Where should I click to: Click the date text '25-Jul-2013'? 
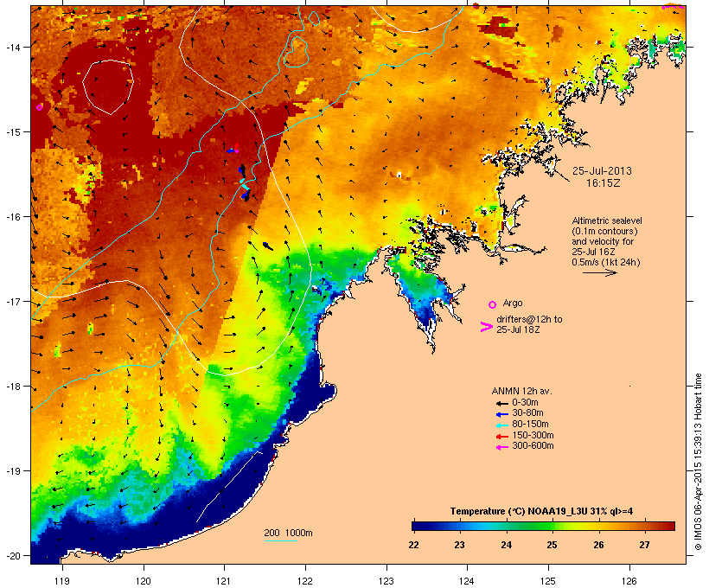click(602, 171)
